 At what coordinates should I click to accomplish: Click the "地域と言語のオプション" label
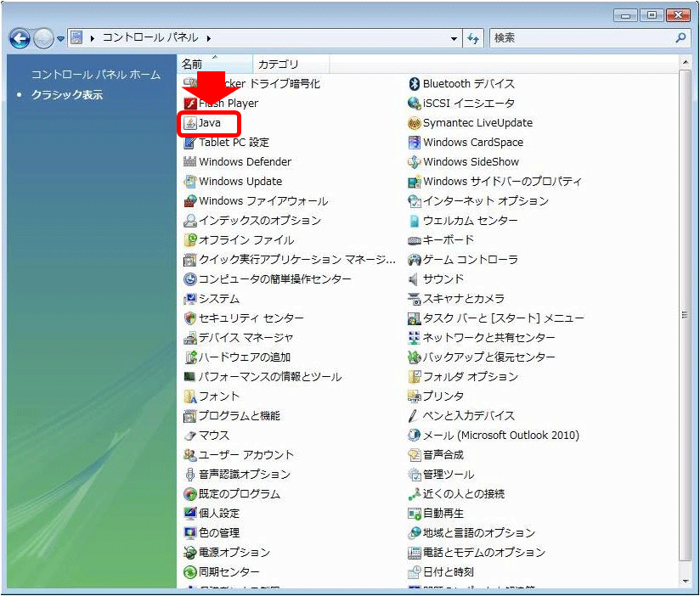pos(479,533)
